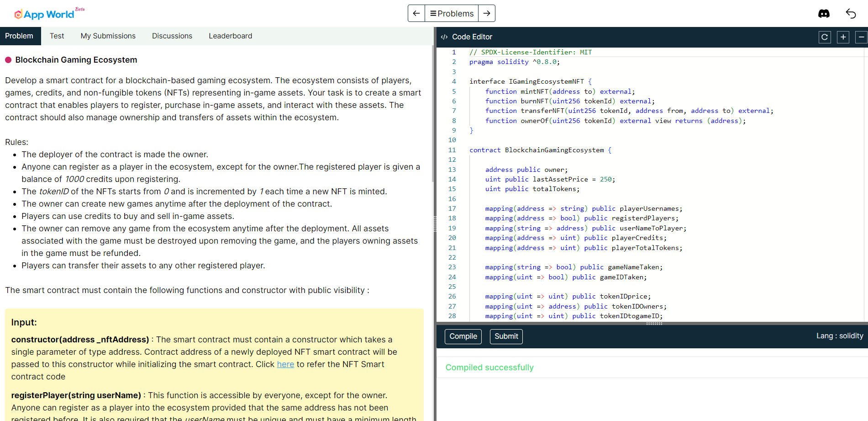Click line 7 'transferNFT' function declaration
This screenshot has height=421, width=868.
(x=629, y=111)
